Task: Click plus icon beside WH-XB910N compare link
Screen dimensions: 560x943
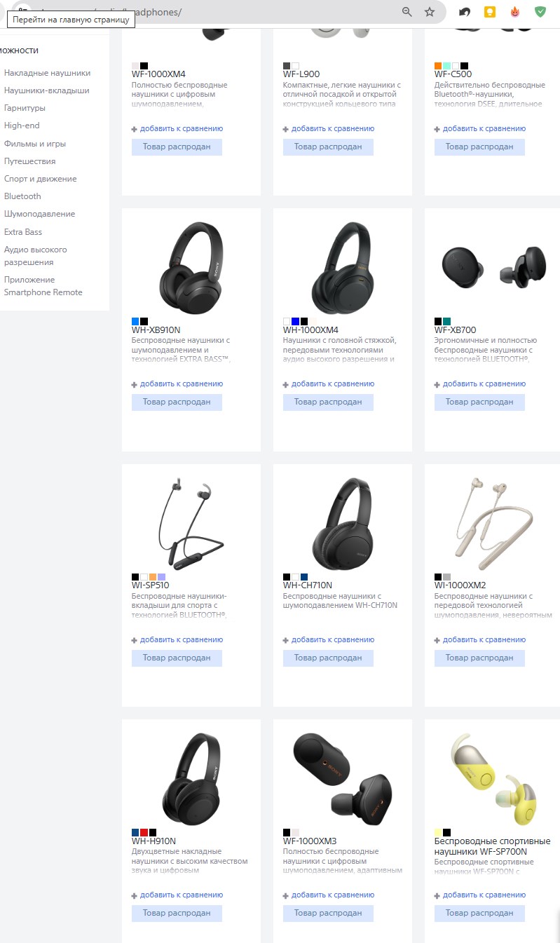Action: tap(135, 384)
